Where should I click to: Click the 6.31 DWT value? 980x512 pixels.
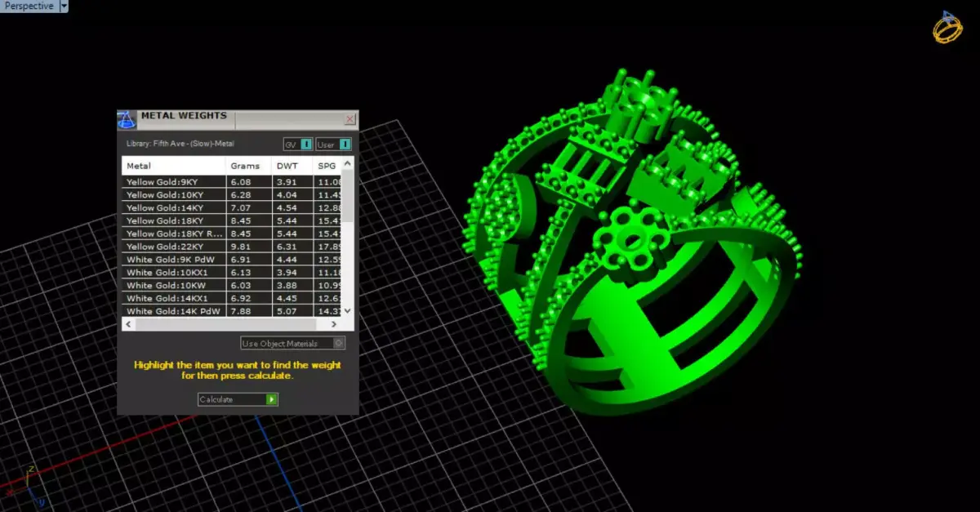[286, 247]
